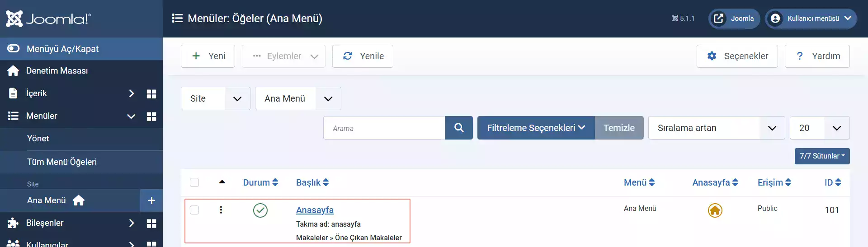Click the Ana Menü cell in row
This screenshot has width=868, height=247.
pyautogui.click(x=640, y=209)
